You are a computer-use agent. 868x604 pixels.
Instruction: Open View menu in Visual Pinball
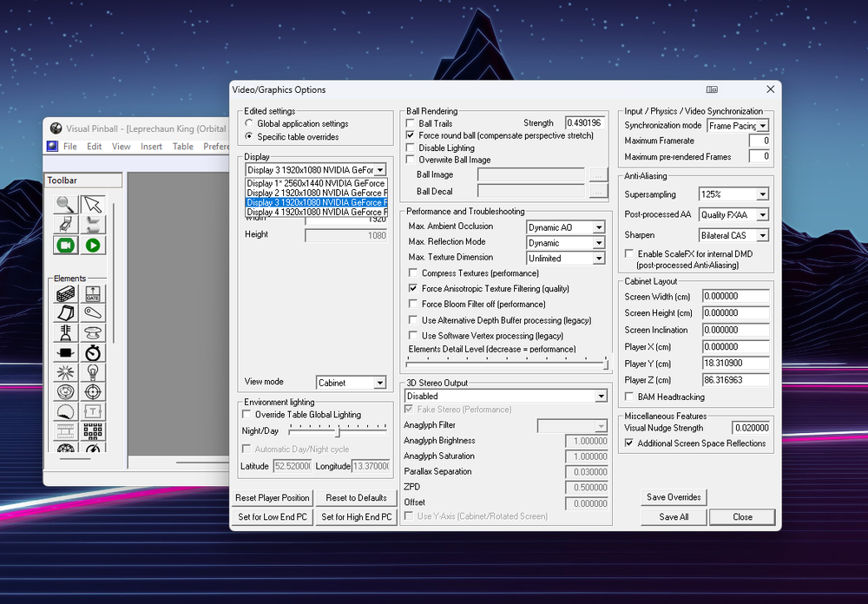[122, 146]
